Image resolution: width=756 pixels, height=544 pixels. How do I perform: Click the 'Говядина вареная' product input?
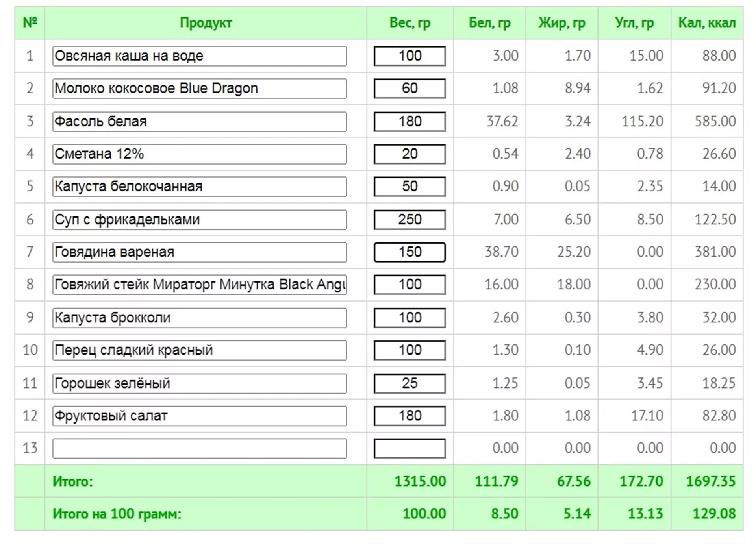(x=199, y=252)
